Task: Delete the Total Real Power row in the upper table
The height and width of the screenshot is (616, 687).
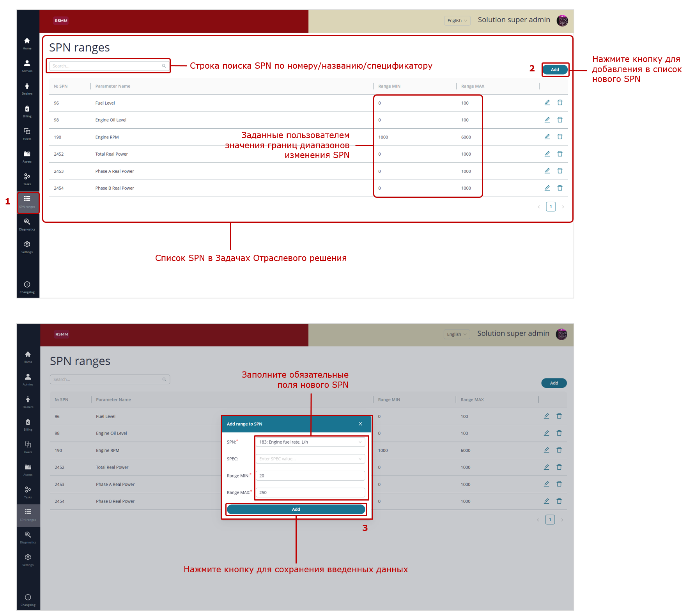Action: pos(560,154)
